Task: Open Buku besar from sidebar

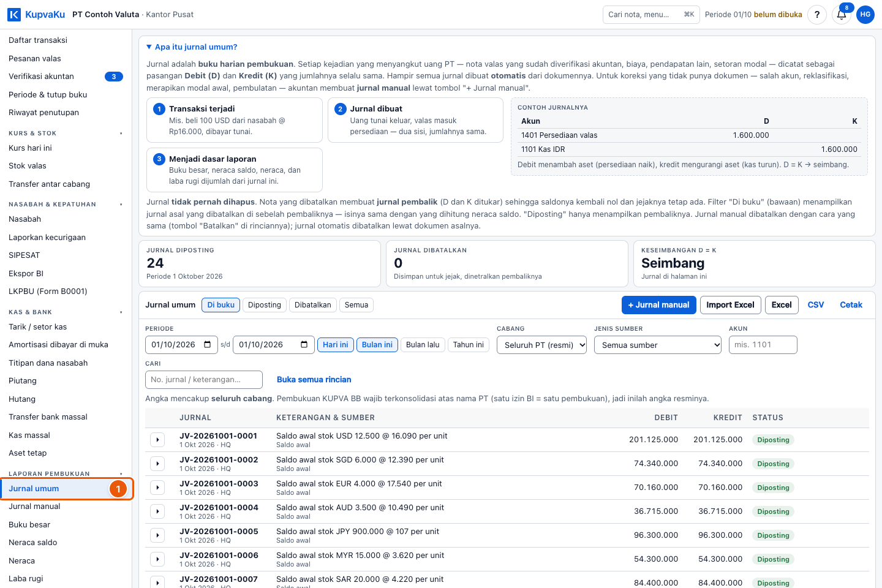Action: (66, 525)
